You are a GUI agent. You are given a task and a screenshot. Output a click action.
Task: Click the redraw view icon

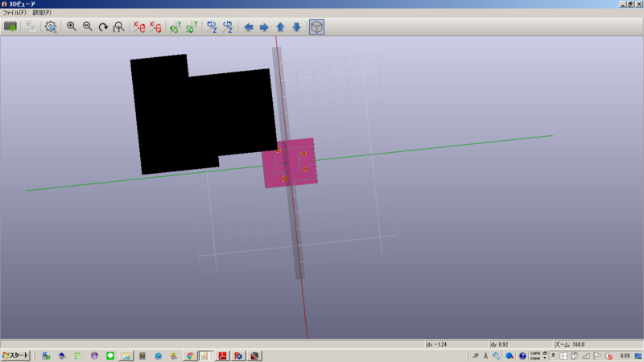103,27
